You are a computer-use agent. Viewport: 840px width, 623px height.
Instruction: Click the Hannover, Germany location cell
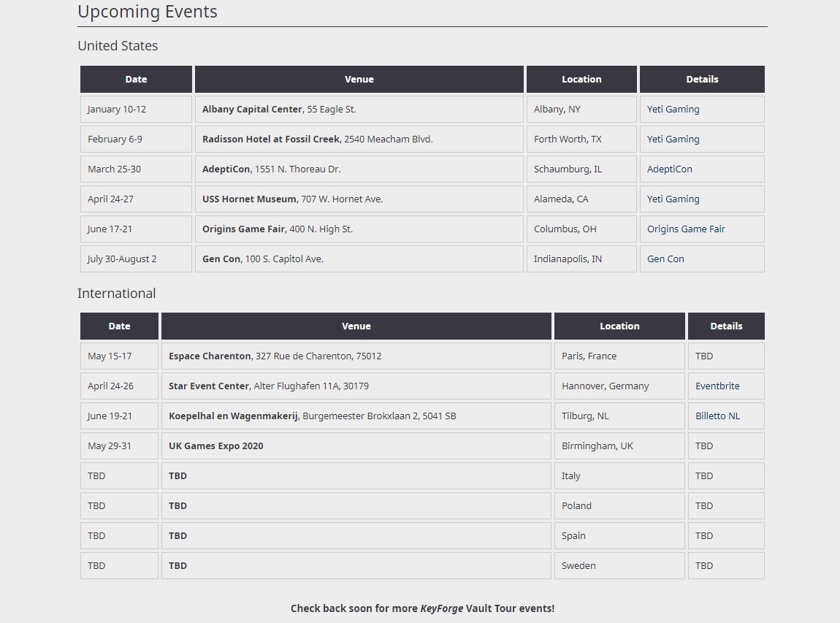(620, 386)
